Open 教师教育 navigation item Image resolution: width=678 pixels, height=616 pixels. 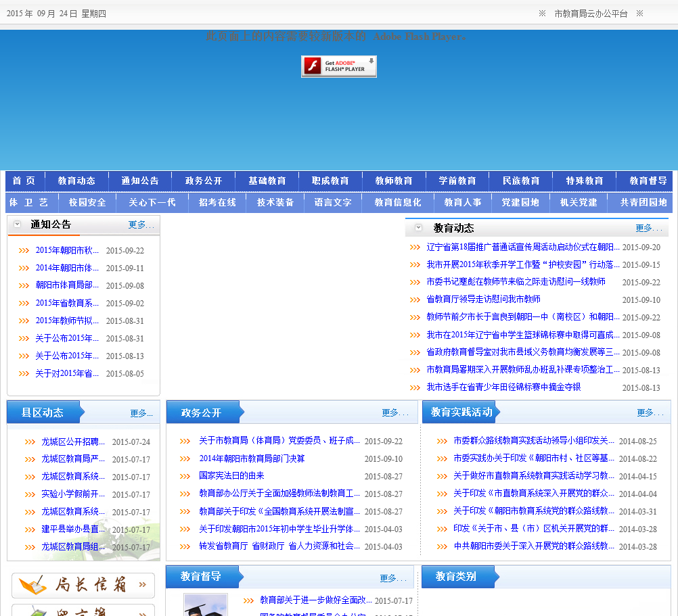[x=394, y=181]
